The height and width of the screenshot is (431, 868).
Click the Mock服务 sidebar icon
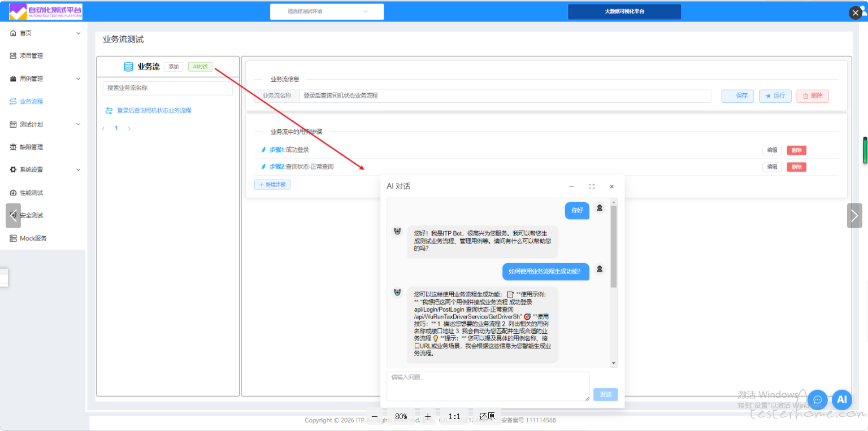(13, 238)
